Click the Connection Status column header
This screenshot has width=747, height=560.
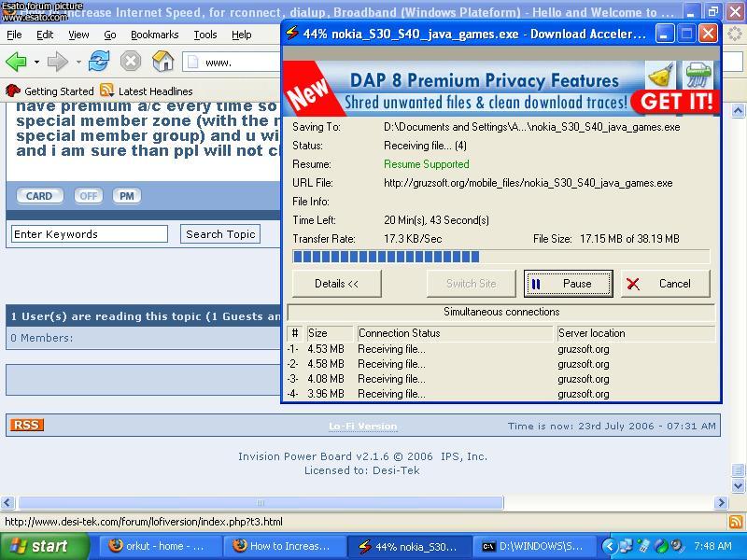(x=455, y=333)
